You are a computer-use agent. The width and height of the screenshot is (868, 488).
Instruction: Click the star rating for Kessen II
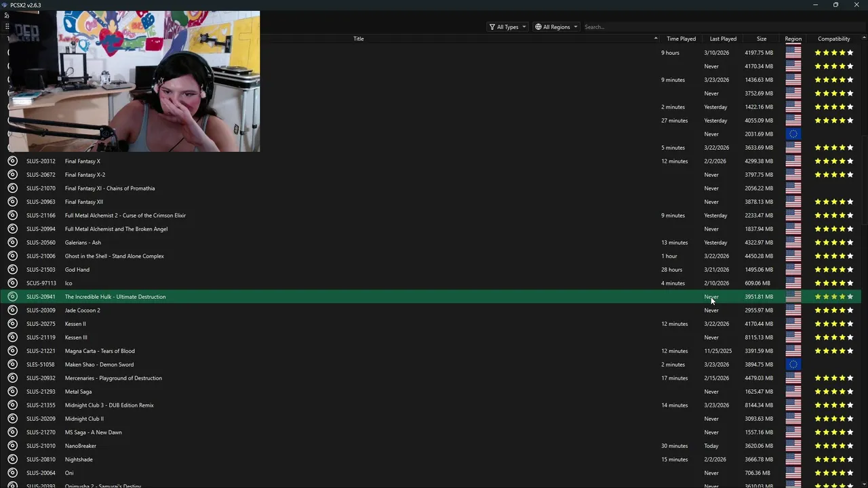click(x=834, y=324)
